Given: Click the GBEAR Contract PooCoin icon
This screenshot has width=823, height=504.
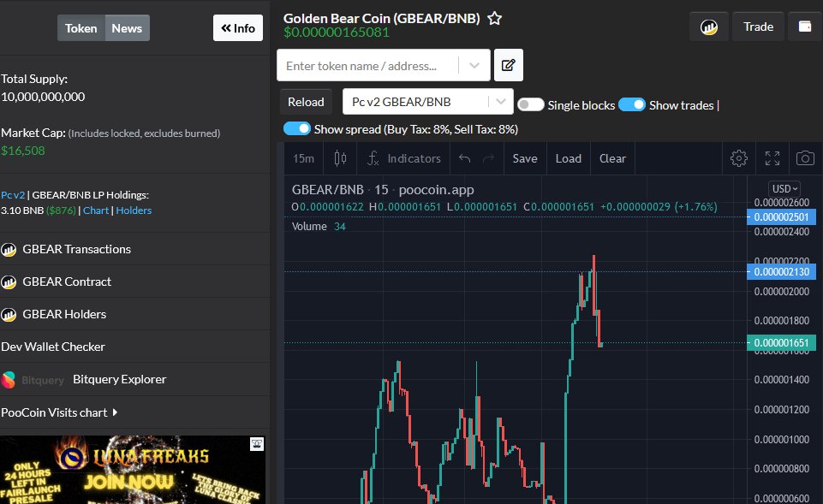Looking at the screenshot, I should click(9, 282).
